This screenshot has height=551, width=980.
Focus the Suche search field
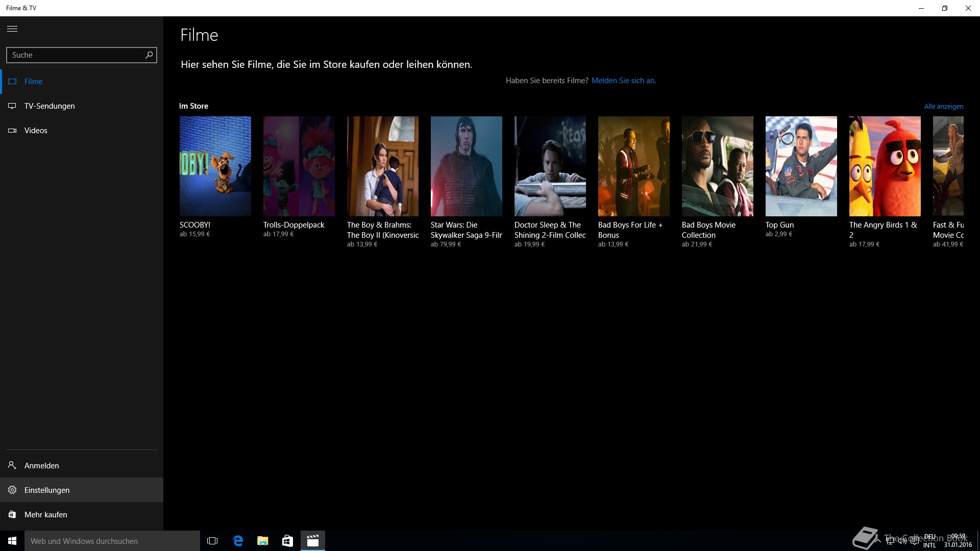click(82, 55)
